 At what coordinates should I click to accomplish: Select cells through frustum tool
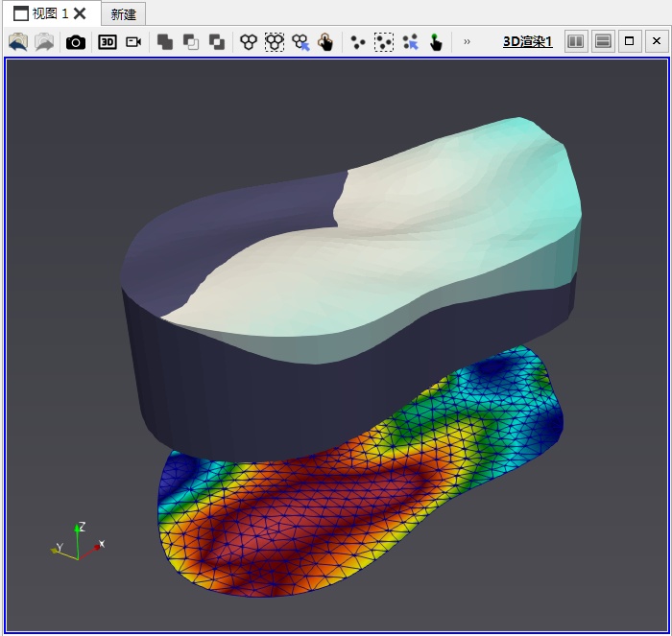point(275,42)
